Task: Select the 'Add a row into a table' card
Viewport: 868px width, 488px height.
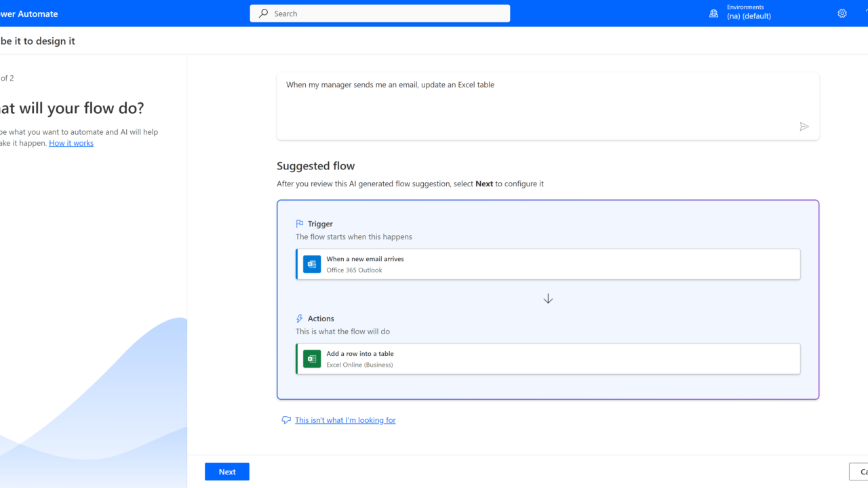Action: (548, 359)
